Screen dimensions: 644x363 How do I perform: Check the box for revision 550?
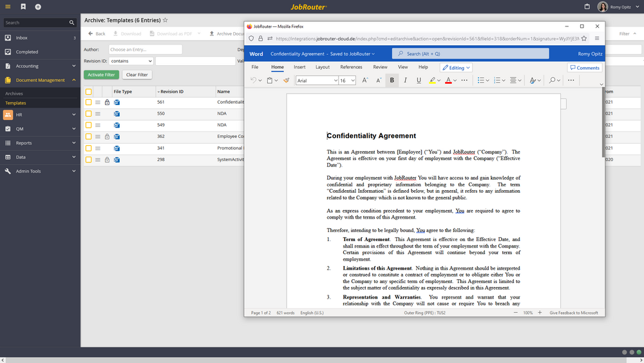click(88, 113)
